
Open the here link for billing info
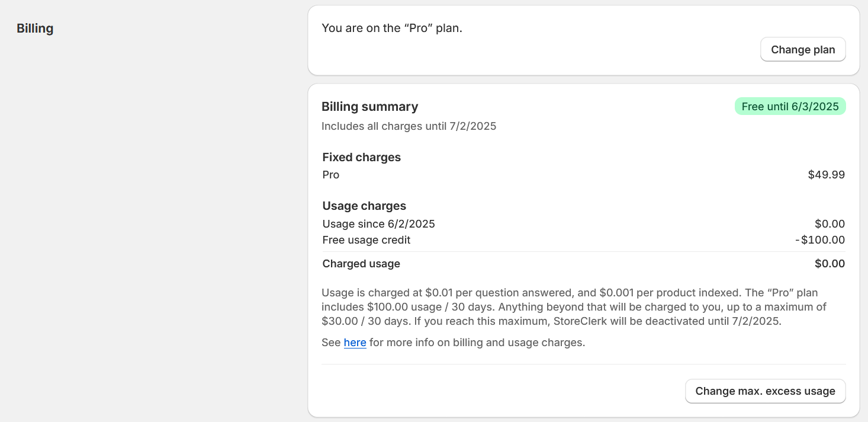coord(355,343)
